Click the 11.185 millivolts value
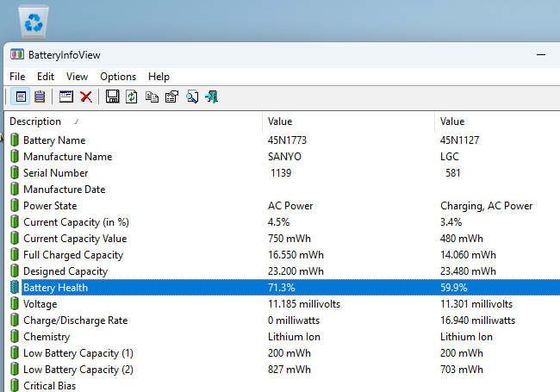Viewport: 560px width, 392px height. (304, 304)
